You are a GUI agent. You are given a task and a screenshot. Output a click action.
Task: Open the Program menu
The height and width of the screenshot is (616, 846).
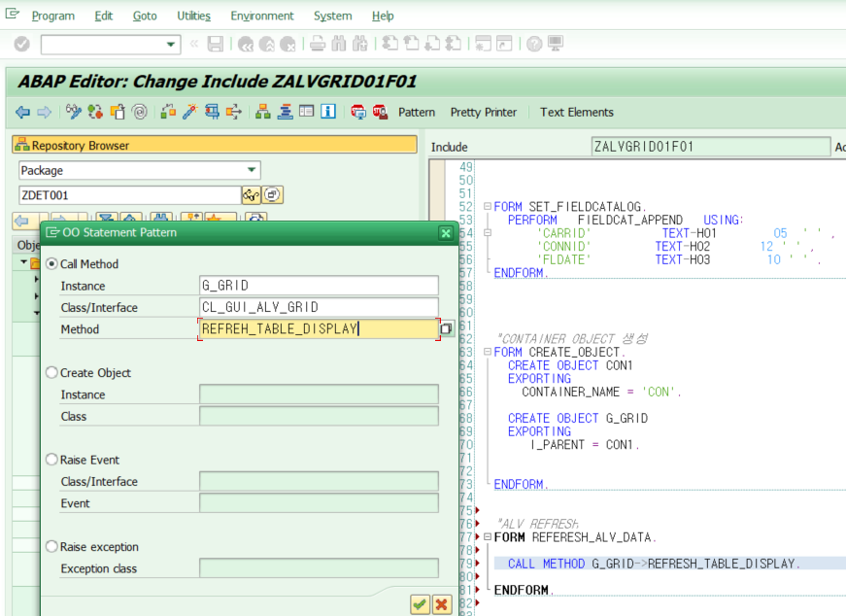(52, 17)
